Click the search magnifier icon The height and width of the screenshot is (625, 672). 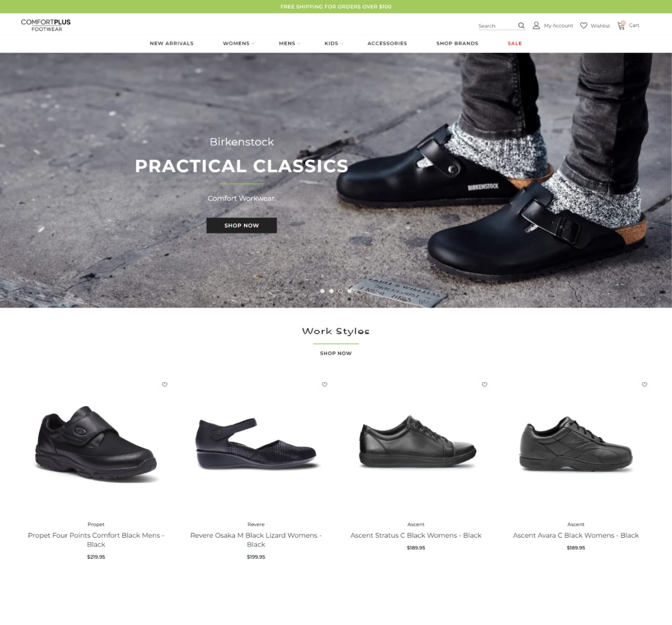521,26
